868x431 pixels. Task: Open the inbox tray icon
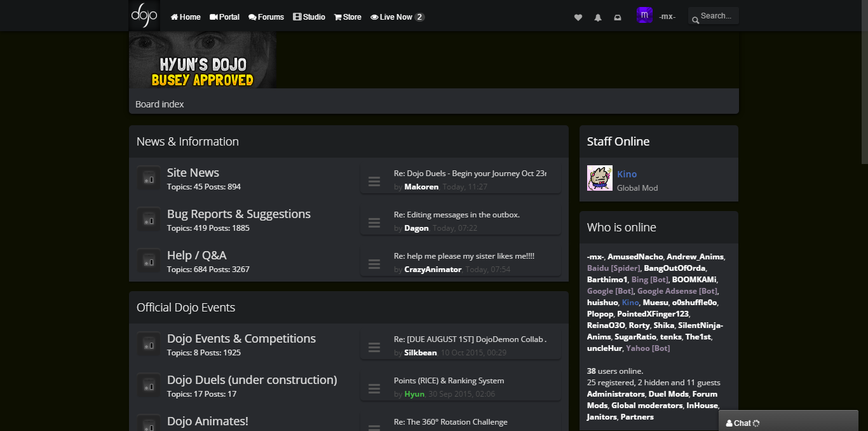[617, 18]
